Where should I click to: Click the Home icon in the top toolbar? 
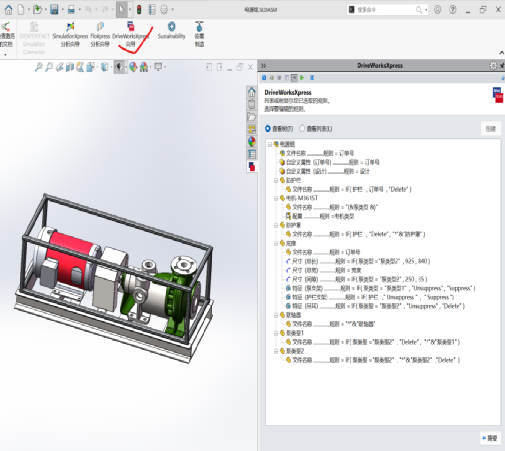pyautogui.click(x=8, y=10)
